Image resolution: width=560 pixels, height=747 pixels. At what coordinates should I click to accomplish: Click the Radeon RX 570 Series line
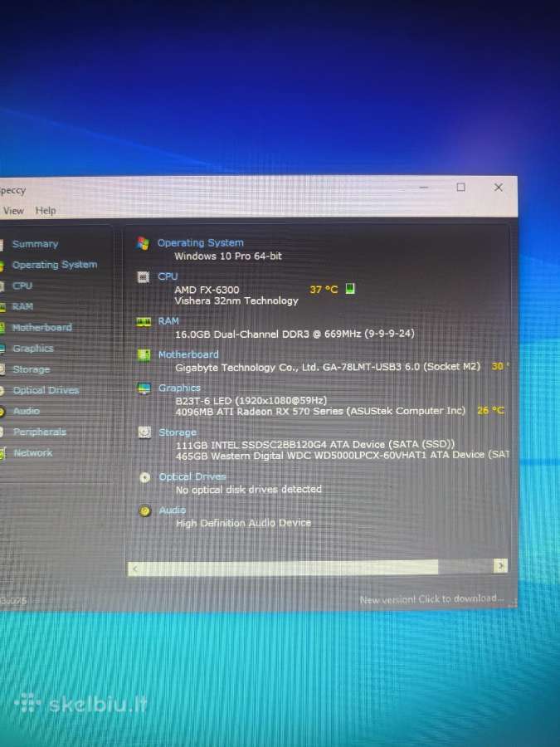(x=320, y=411)
